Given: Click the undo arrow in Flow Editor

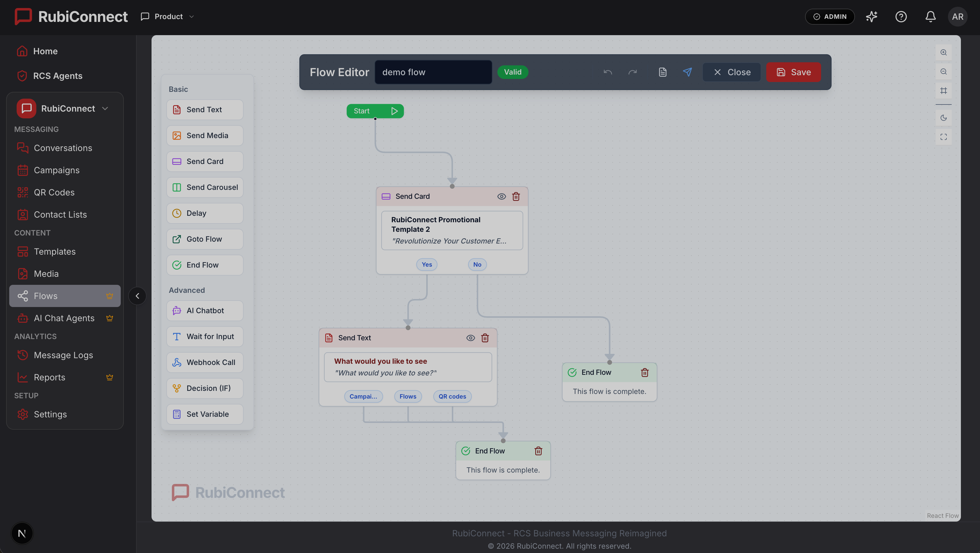Looking at the screenshot, I should click(x=608, y=72).
